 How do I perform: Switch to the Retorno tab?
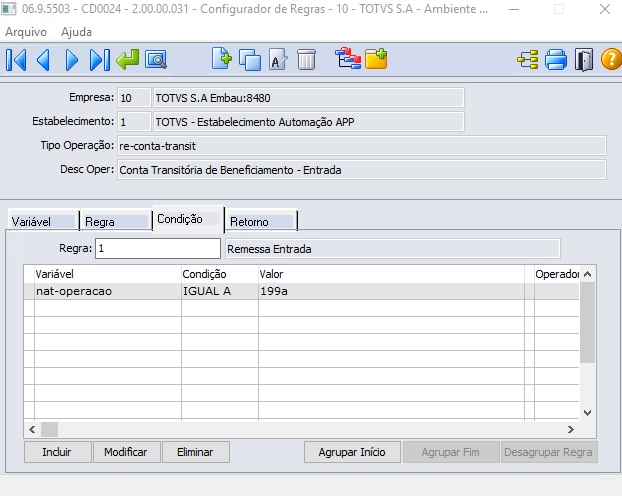pos(261,221)
